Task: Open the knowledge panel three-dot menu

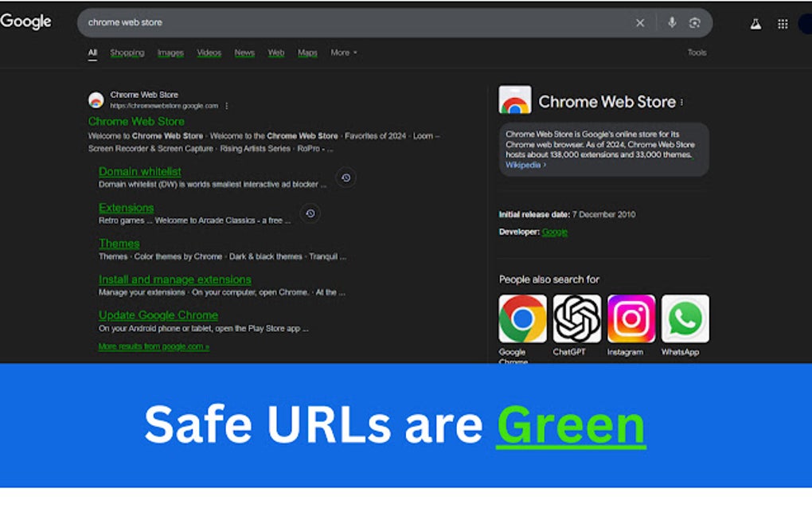Action: click(x=682, y=101)
